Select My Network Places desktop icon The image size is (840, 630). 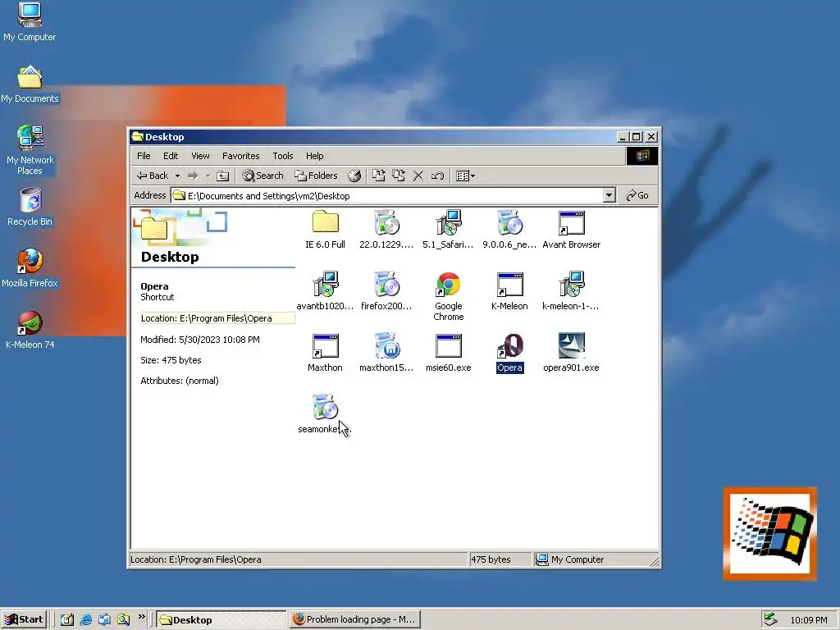click(30, 150)
